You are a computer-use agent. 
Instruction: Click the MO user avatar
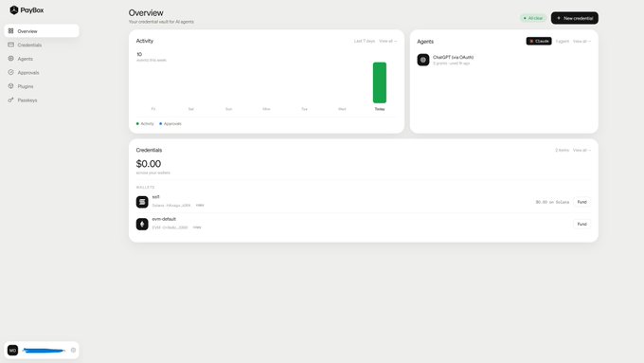point(12,351)
